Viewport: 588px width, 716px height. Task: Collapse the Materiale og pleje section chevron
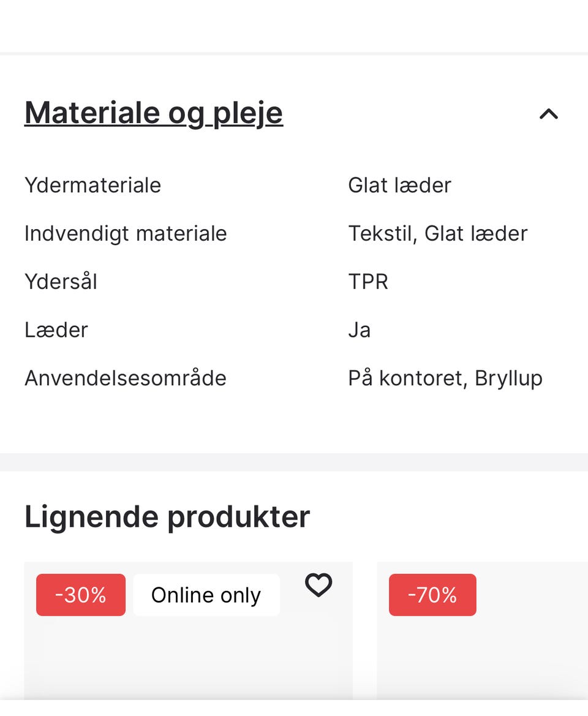548,114
